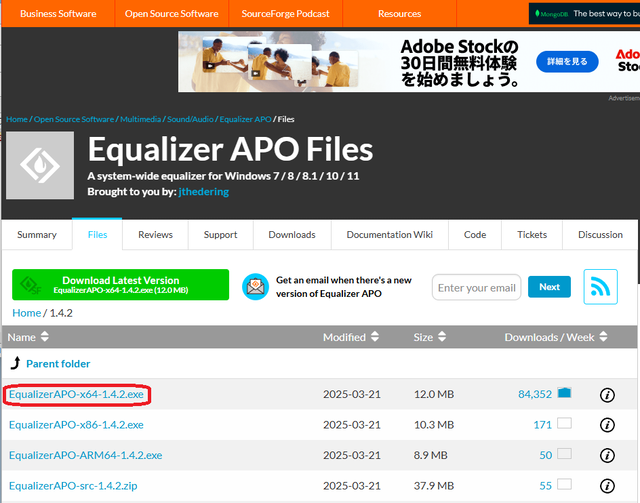Click the Next button for email signup
Screen dimensions: 640x503
[549, 287]
